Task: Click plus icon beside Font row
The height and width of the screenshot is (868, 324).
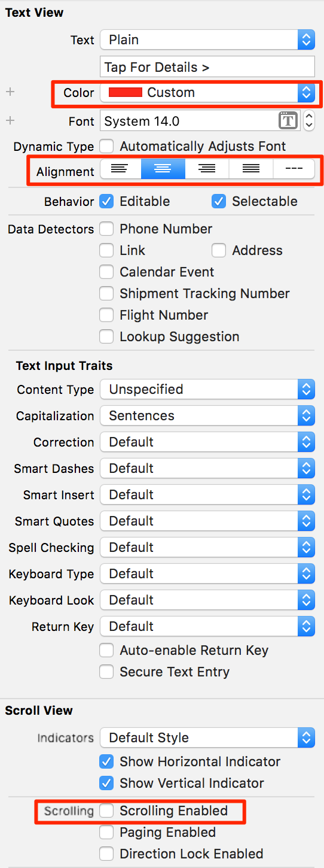Action: 10,121
